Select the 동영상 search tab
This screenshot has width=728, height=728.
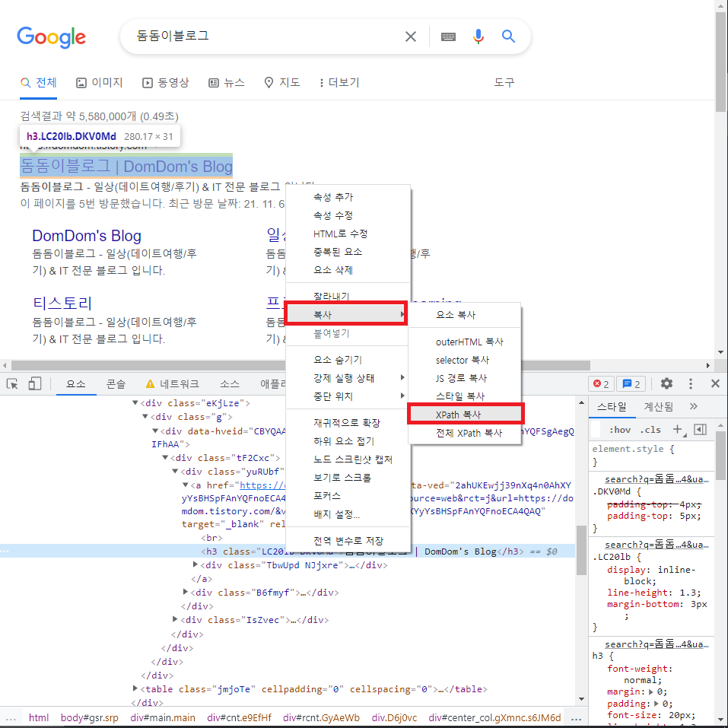click(166, 83)
